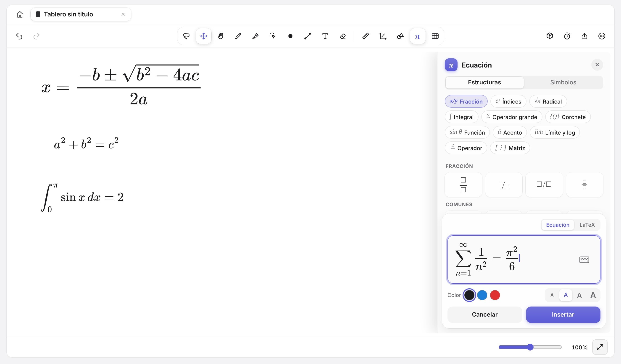Image resolution: width=621 pixels, height=364 pixels.
Task: Choose the line segment tool
Action: 308,36
